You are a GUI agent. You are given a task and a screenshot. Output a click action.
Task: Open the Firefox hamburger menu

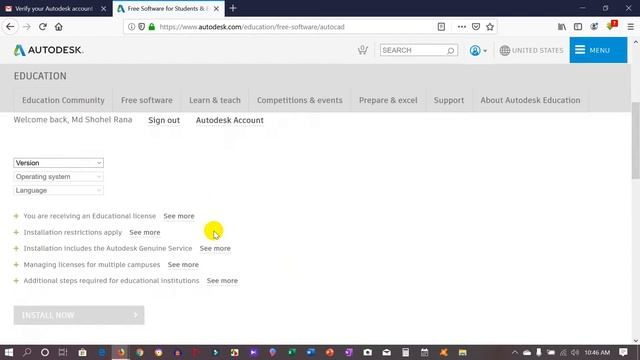pos(631,27)
